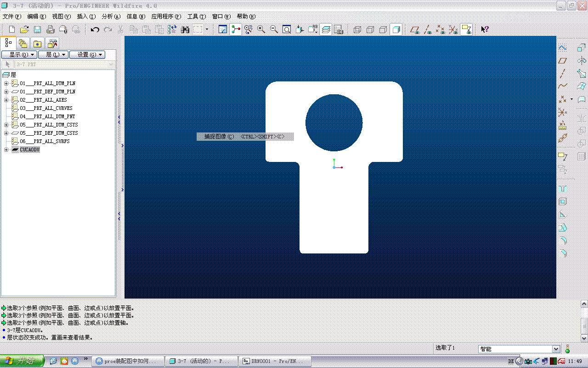Image resolution: width=588 pixels, height=368 pixels.
Task: Open the 设置(G) dropdown
Action: [87, 55]
